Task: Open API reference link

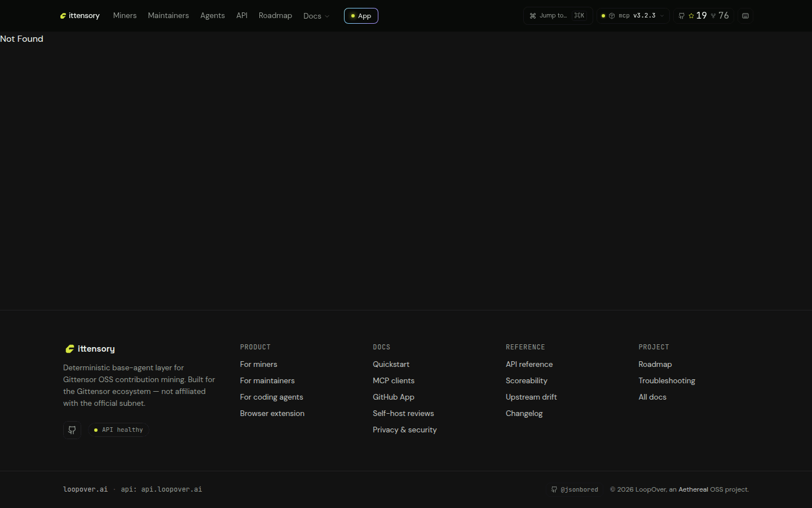Action: 529,365
